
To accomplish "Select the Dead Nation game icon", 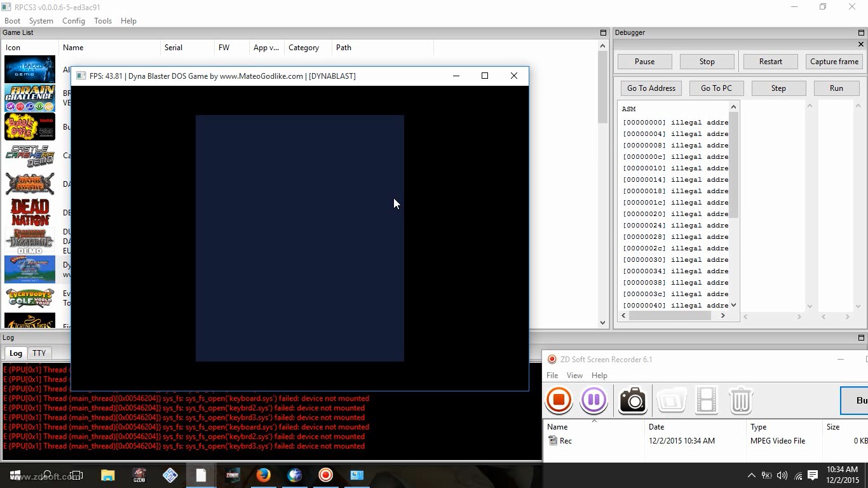I will pyautogui.click(x=30, y=212).
